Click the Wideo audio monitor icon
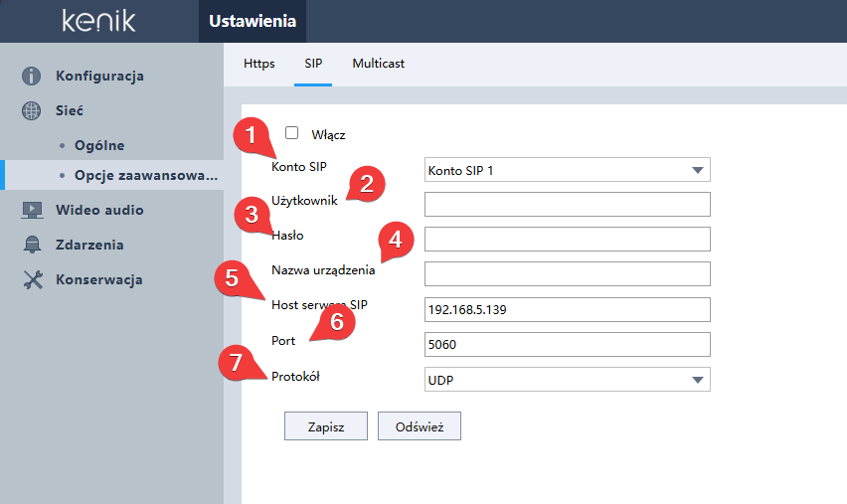 [x=32, y=210]
